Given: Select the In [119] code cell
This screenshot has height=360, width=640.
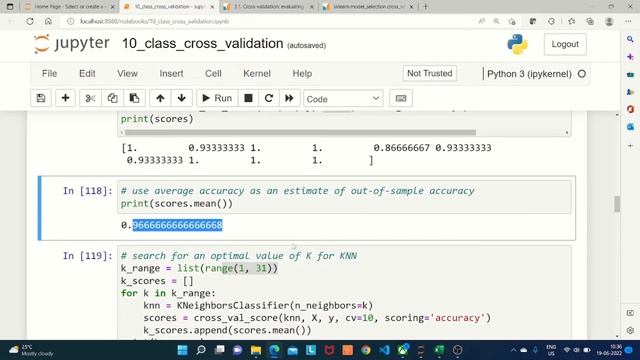Looking at the screenshot, I should click(344, 292).
